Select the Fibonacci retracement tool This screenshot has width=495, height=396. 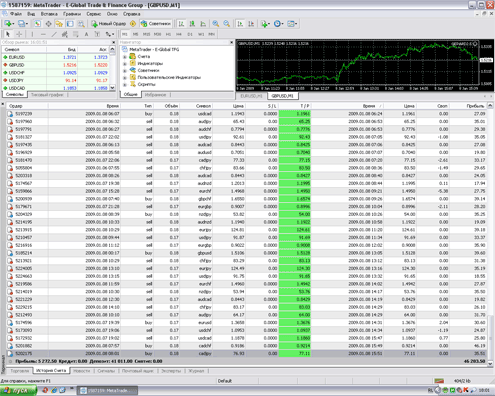(76, 34)
